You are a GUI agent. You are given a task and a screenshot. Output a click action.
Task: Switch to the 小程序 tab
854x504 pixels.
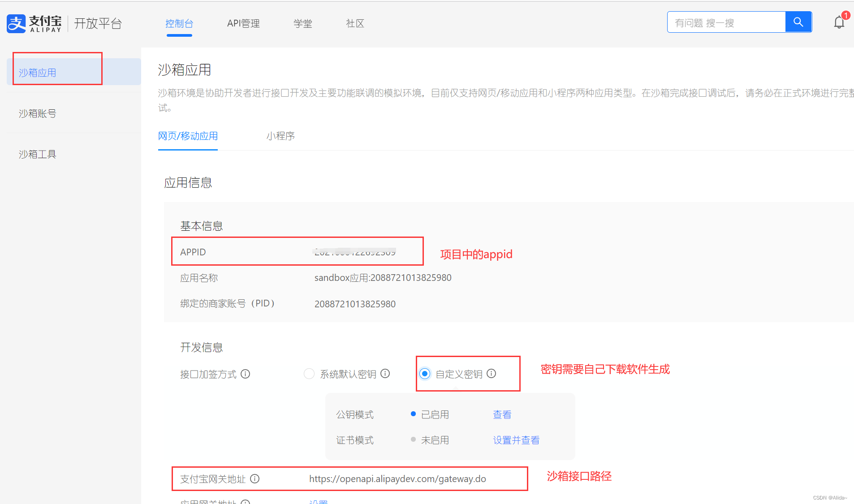point(280,136)
